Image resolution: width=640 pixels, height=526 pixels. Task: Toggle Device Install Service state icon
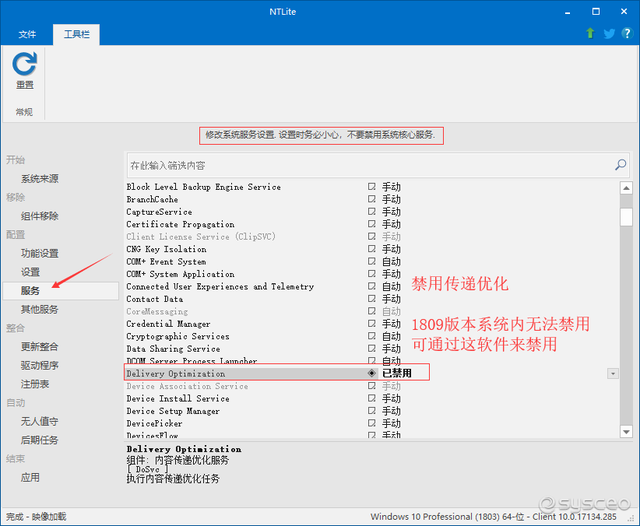pos(371,398)
